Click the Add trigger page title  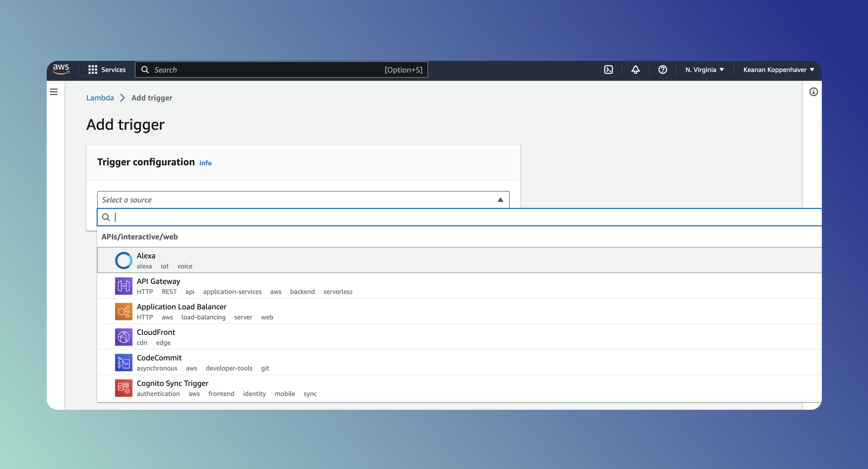(x=125, y=124)
